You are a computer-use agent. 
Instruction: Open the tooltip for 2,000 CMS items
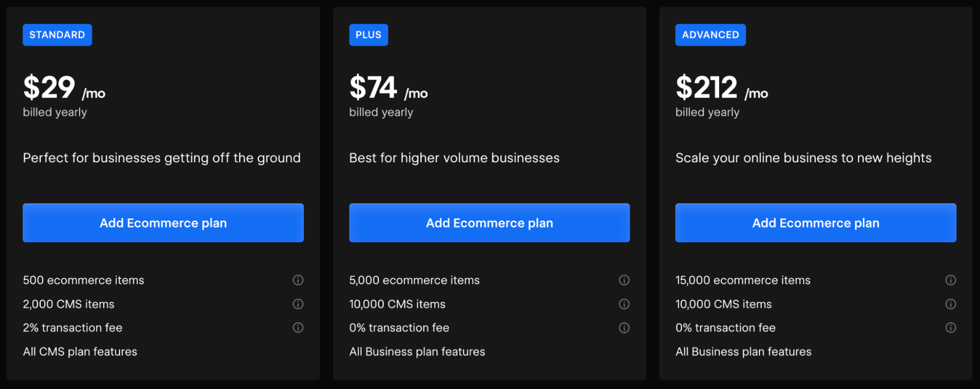(x=299, y=304)
